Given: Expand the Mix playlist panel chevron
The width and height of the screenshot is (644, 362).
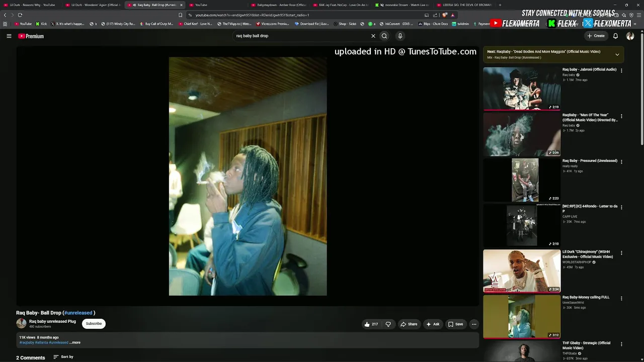Looking at the screenshot, I should click(617, 54).
